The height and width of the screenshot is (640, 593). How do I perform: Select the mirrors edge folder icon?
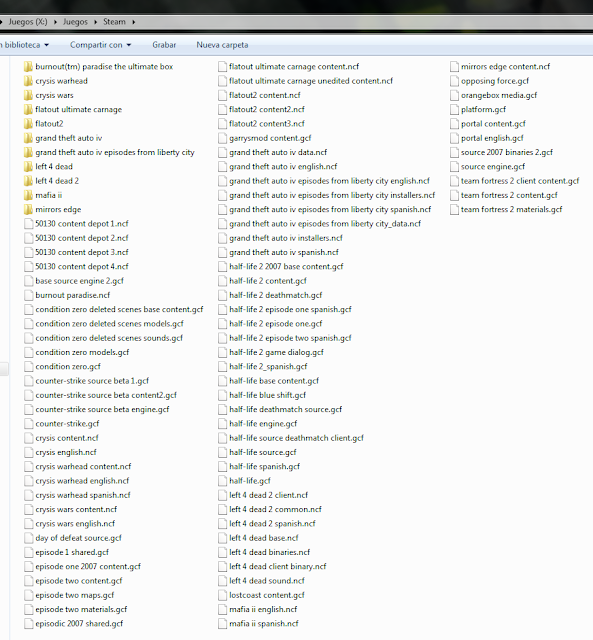28,209
